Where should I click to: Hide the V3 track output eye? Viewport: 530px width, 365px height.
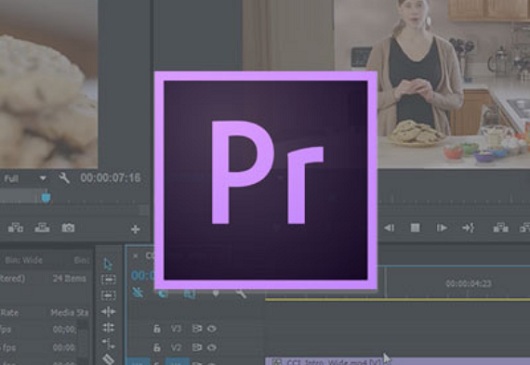[212, 328]
